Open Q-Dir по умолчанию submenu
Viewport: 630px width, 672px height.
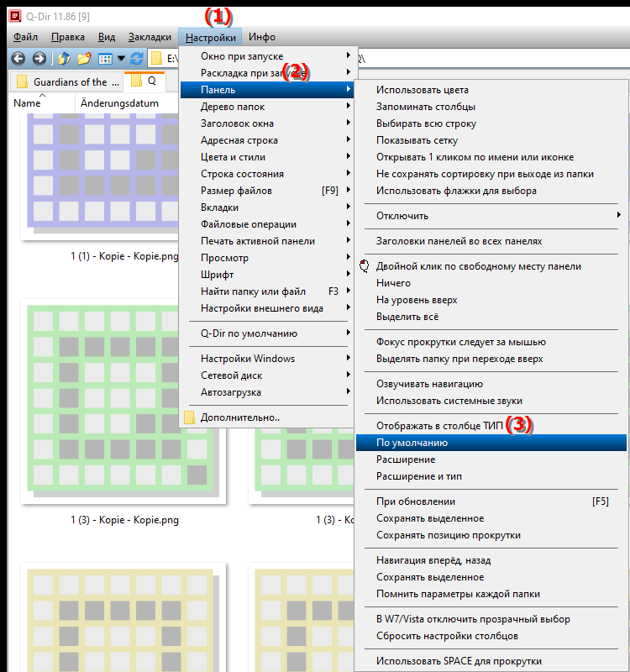[267, 333]
